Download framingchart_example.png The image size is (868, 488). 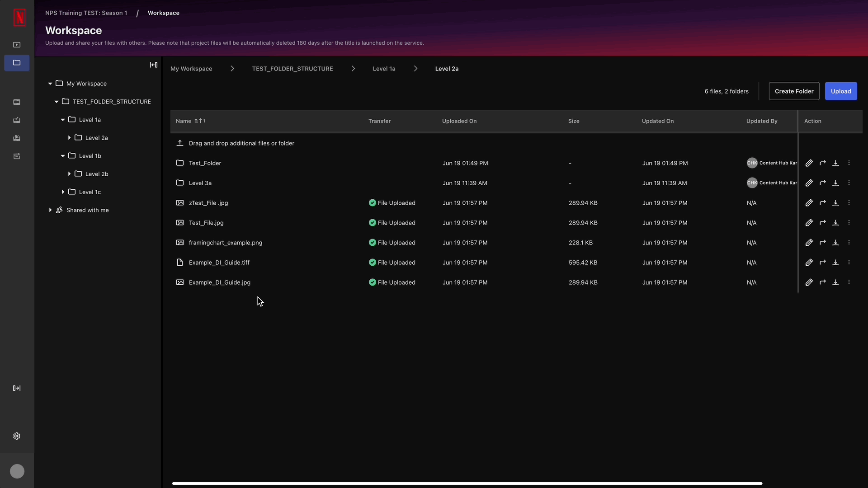tap(836, 243)
